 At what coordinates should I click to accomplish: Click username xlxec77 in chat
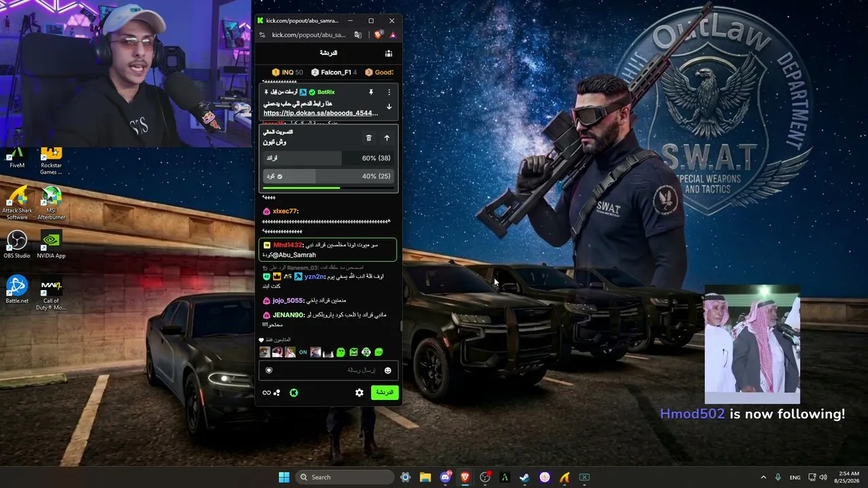coord(285,211)
